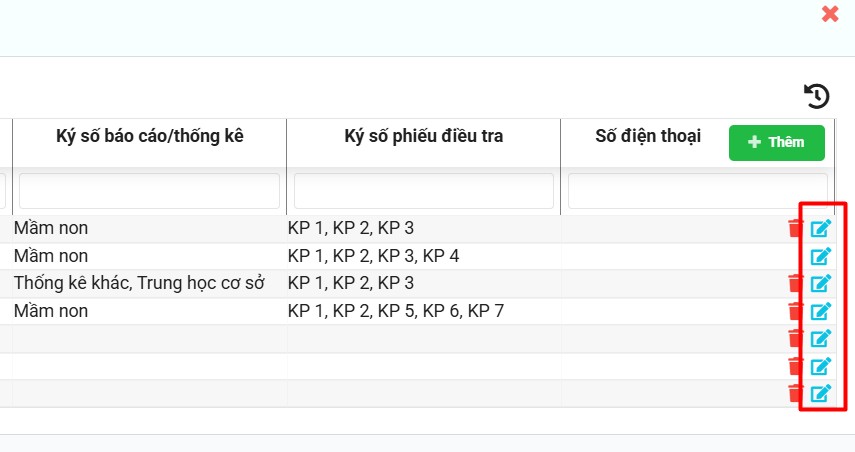Image resolution: width=855 pixels, height=452 pixels.
Task: Delete the first Mầm non row
Action: [795, 228]
